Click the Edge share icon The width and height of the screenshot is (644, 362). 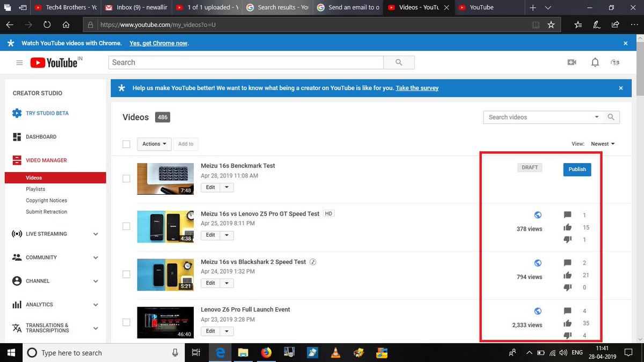pyautogui.click(x=615, y=25)
